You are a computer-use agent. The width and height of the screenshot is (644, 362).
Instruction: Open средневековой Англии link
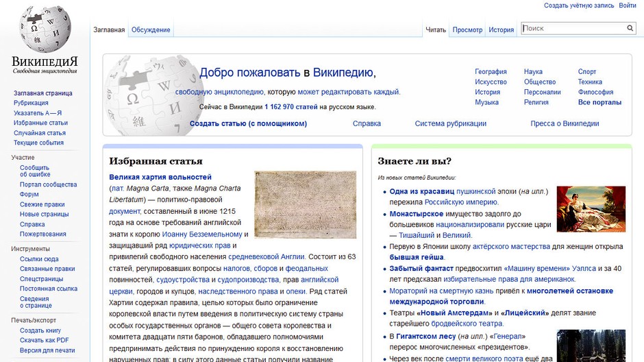(x=266, y=256)
